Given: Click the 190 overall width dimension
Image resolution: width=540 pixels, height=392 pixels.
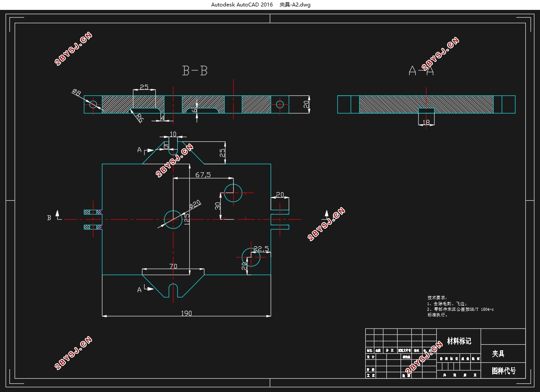Looking at the screenshot, I should point(186,313).
